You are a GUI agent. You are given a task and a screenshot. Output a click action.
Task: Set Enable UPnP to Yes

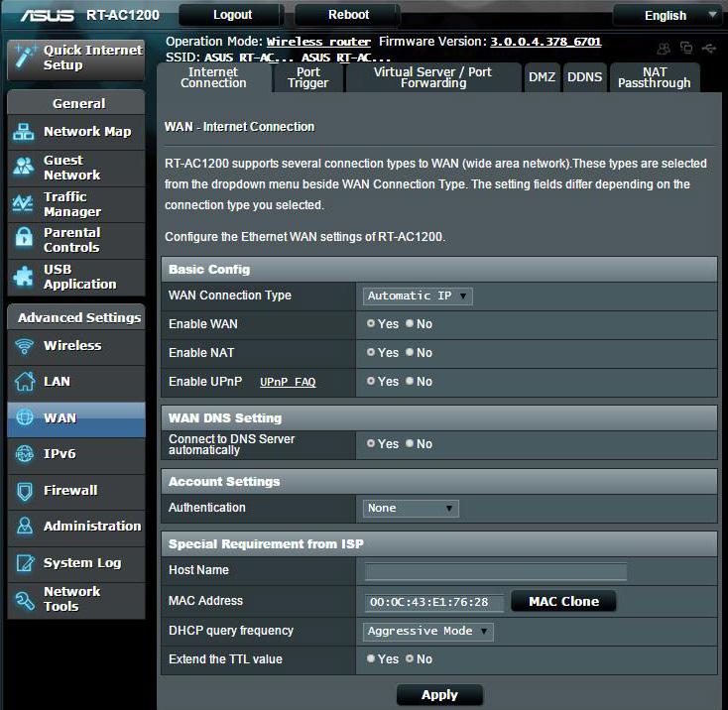pos(370,381)
